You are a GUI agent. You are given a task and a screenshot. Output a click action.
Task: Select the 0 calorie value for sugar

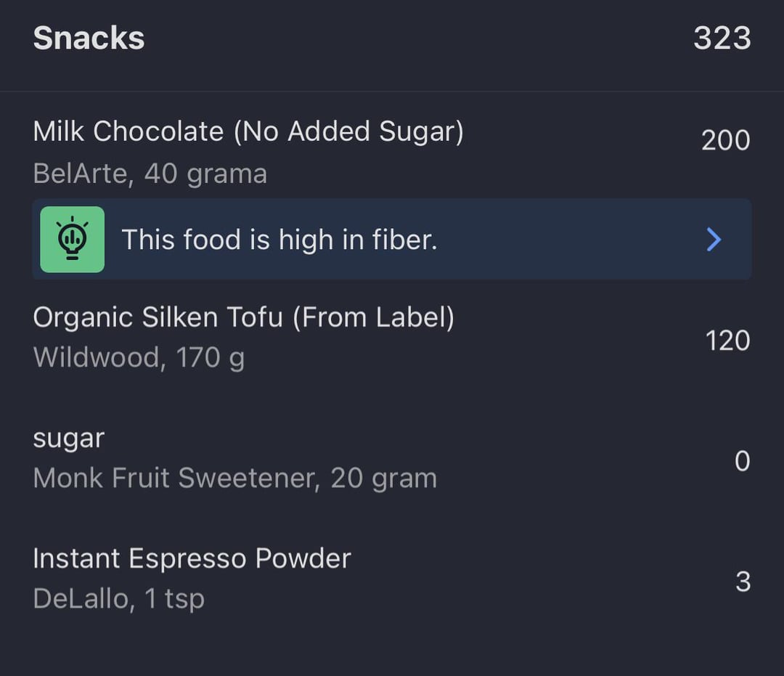point(743,461)
